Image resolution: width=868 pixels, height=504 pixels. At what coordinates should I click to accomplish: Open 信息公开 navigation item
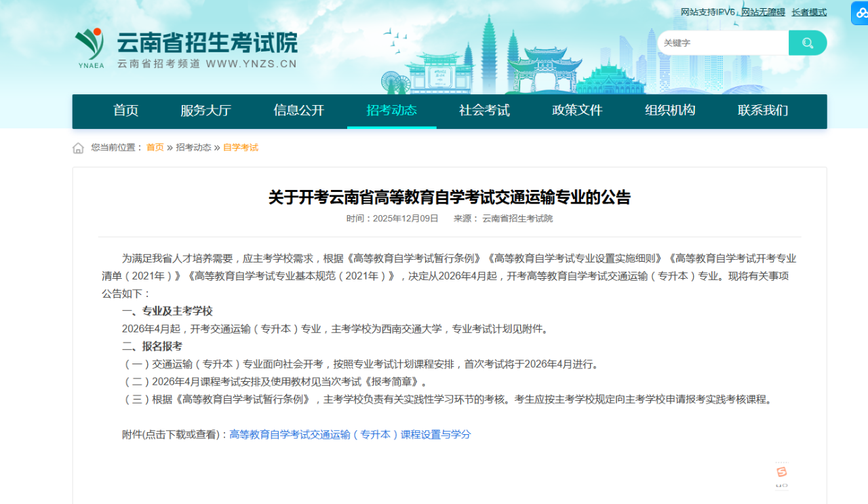coord(298,111)
